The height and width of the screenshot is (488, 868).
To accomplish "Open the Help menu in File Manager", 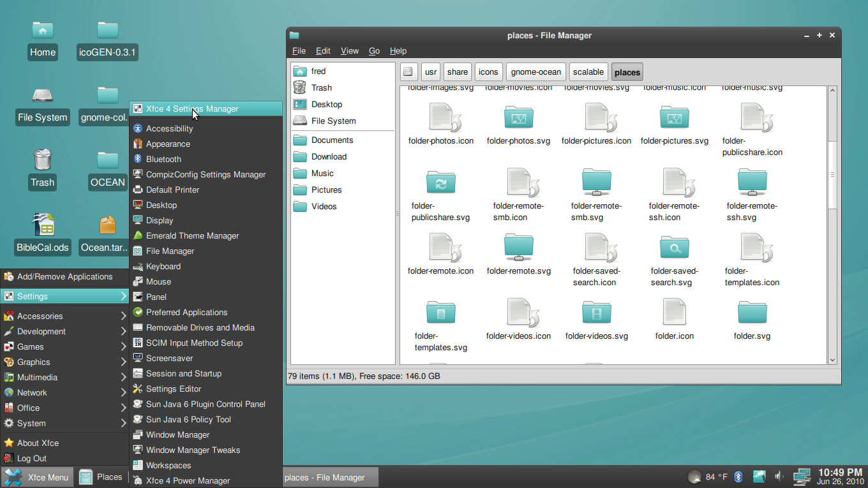I will point(398,51).
